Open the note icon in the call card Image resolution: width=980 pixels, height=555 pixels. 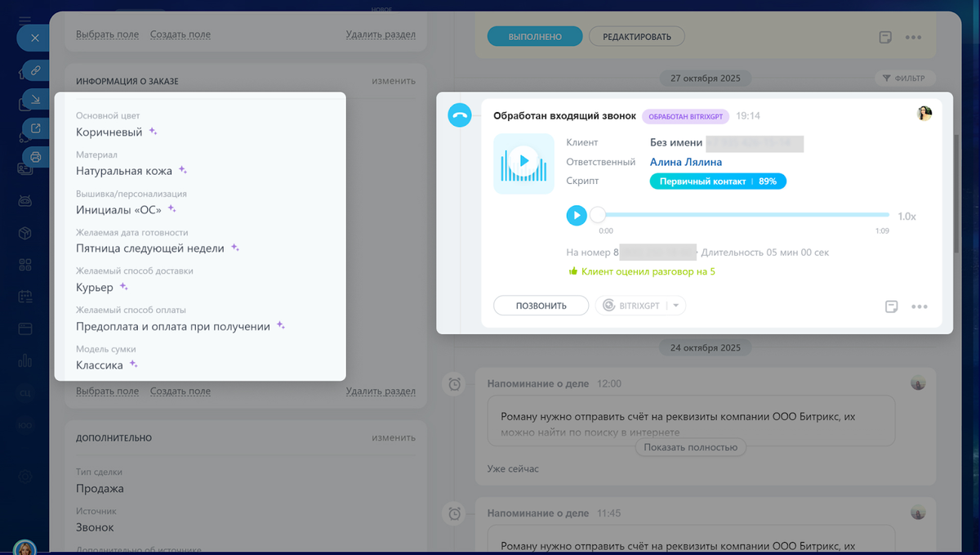point(892,307)
